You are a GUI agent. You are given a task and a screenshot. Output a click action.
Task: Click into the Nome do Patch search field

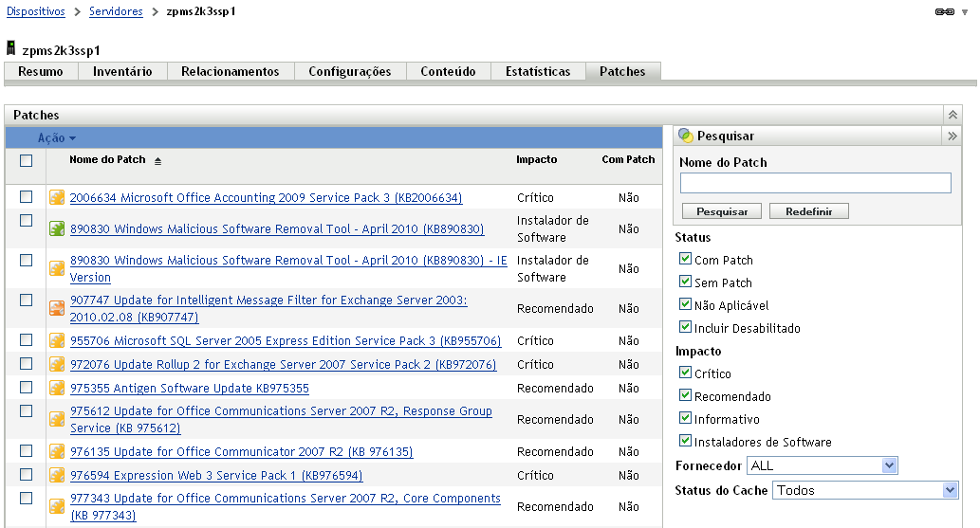(x=816, y=183)
